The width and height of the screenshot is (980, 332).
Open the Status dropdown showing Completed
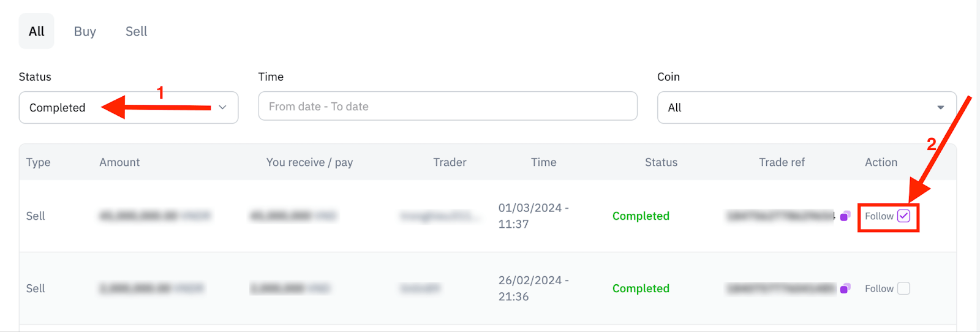pos(129,107)
